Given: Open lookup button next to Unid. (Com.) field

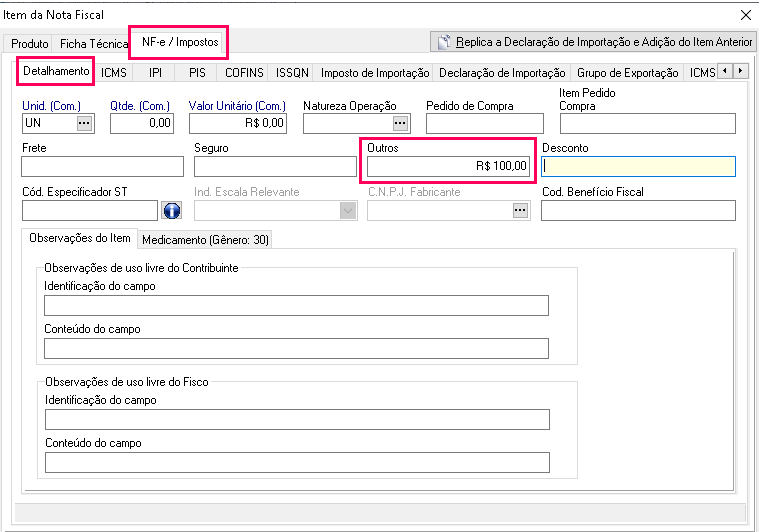Looking at the screenshot, I should pos(84,123).
